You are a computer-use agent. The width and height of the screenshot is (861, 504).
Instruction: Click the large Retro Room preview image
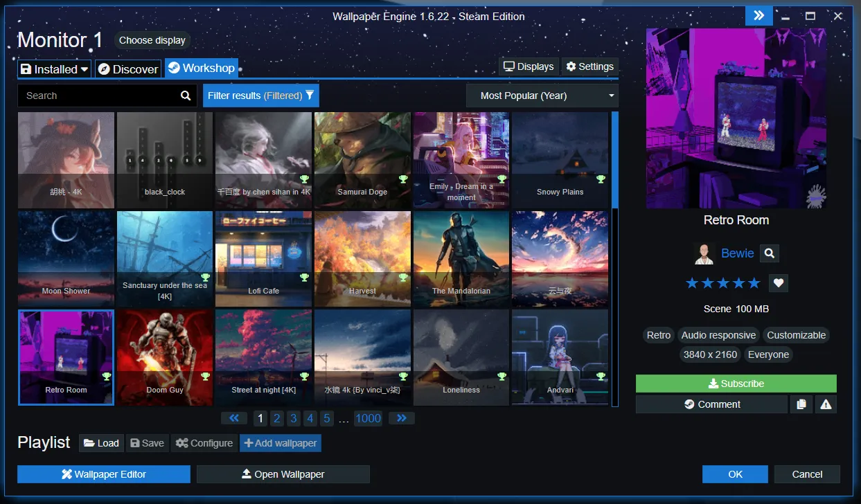coord(736,118)
